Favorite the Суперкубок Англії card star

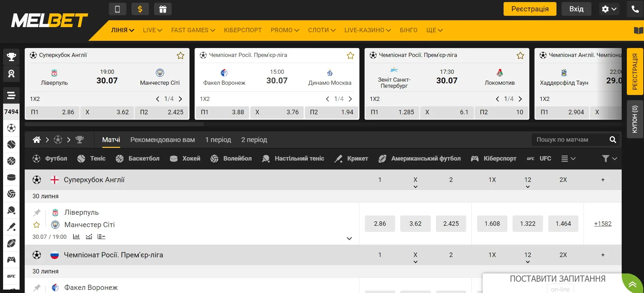point(181,56)
